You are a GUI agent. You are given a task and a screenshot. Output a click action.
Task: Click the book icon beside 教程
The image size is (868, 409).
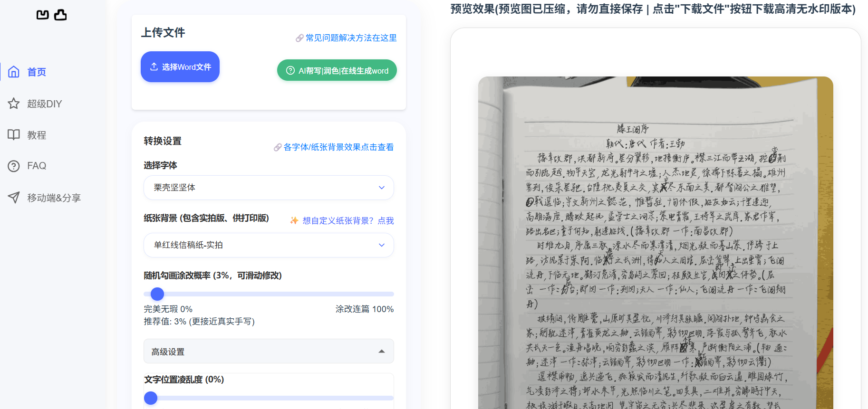point(14,135)
